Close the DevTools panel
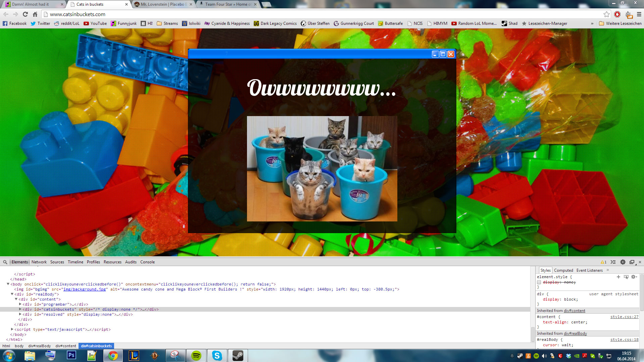The image size is (644, 362). (x=640, y=262)
